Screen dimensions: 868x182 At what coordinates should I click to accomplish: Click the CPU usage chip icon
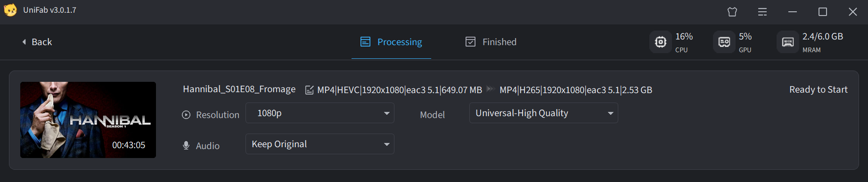click(661, 42)
